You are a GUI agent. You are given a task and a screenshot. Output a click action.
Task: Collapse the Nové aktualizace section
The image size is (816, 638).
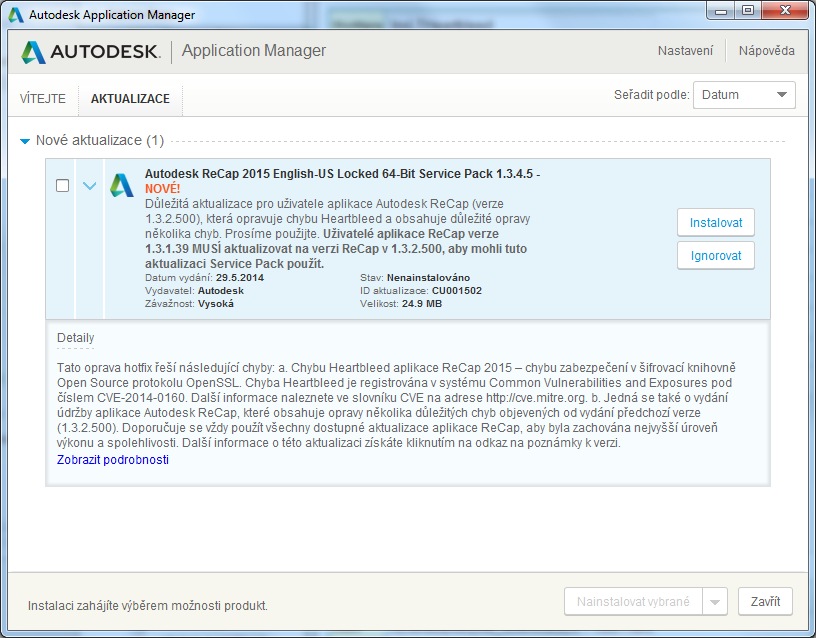[25, 141]
